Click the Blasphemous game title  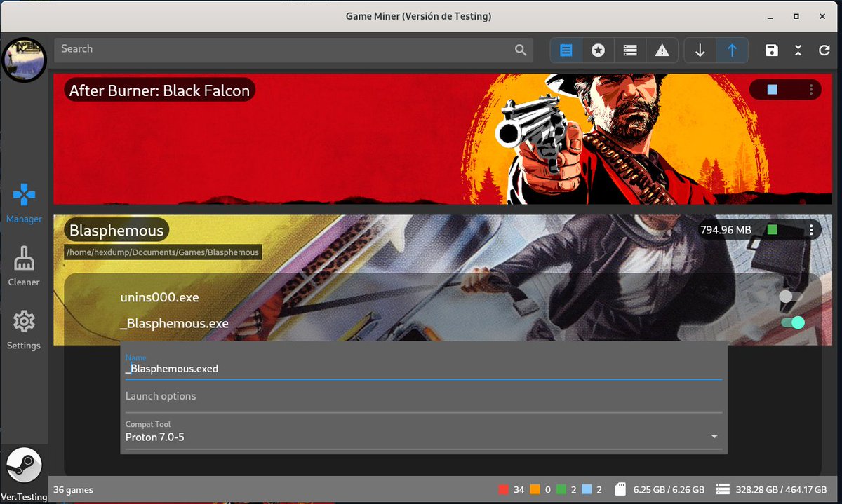click(x=116, y=231)
